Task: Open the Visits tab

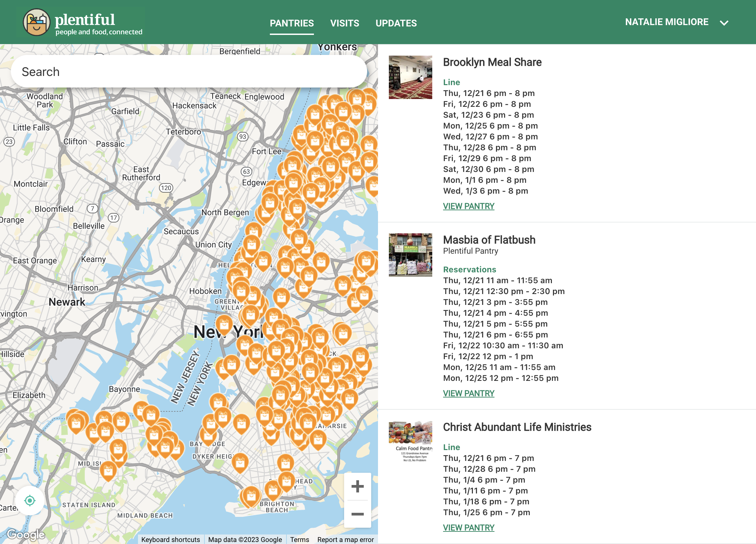Action: (x=344, y=23)
